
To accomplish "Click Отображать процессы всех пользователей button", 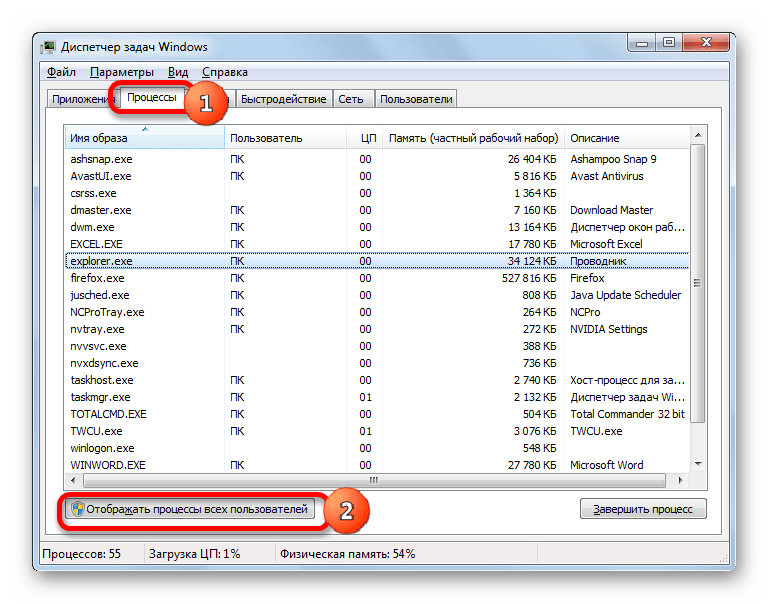I will click(x=189, y=509).
